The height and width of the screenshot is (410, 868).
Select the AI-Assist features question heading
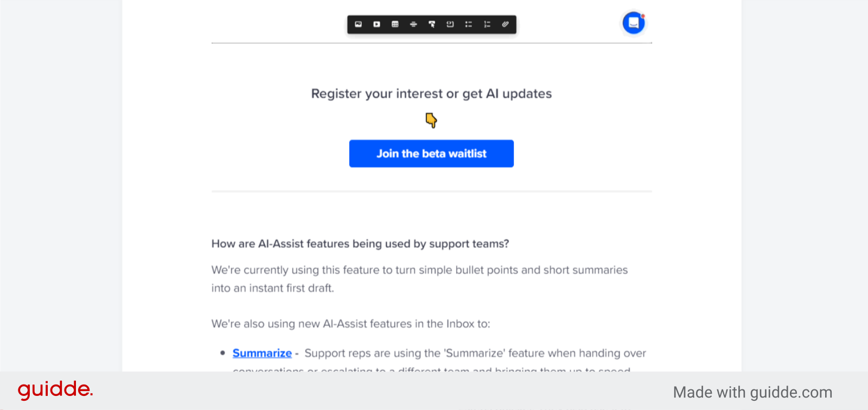pyautogui.click(x=360, y=244)
